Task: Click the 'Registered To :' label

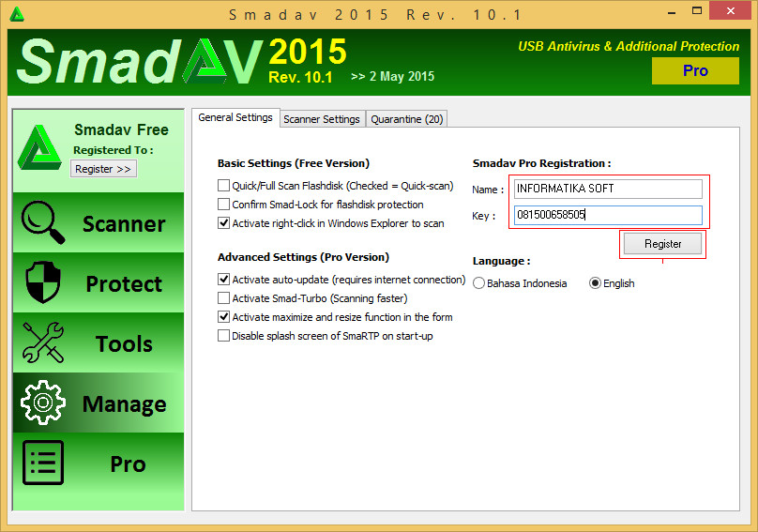Action: click(114, 150)
